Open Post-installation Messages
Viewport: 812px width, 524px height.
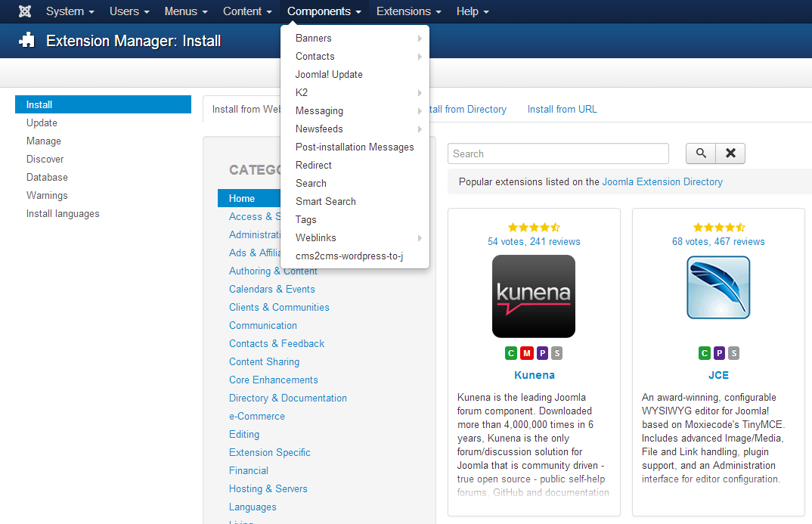tap(355, 147)
